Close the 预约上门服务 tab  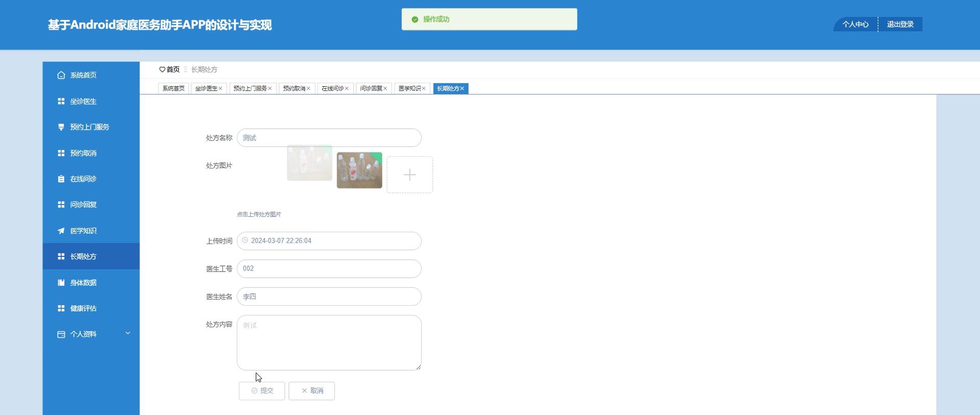coord(270,88)
